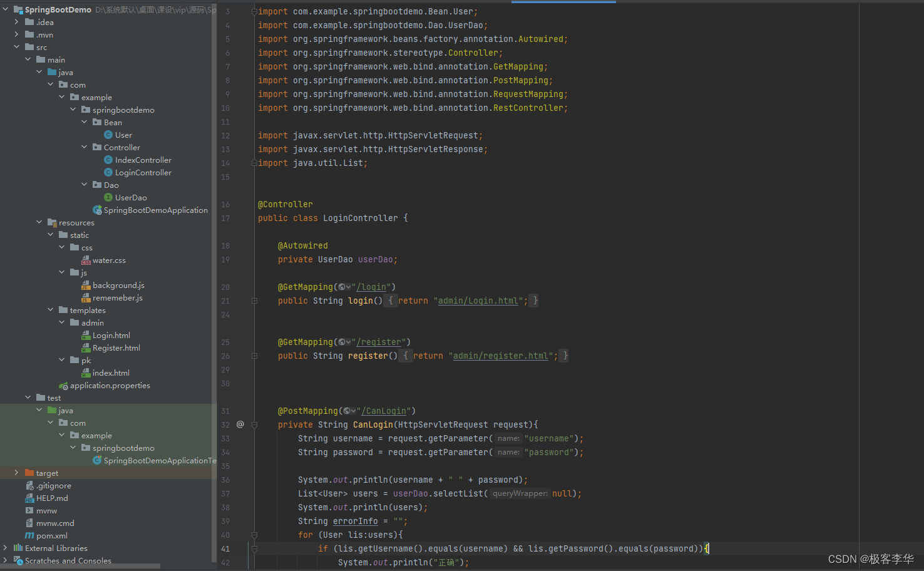Expand External Libraries node

click(x=6, y=548)
